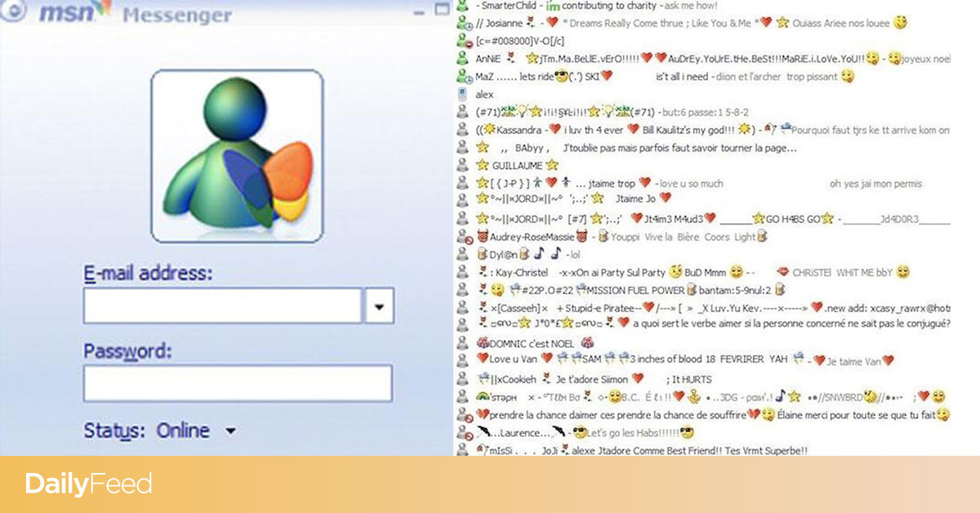
Task: Click the status icon beside MaZ
Action: coord(463,77)
